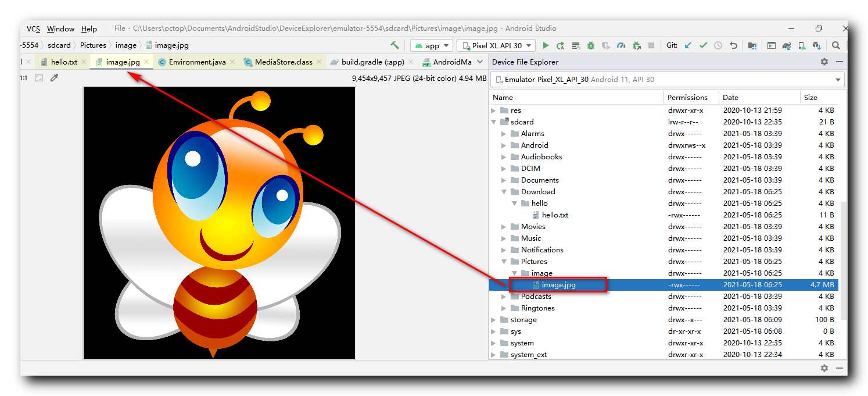Click the Run Anything icon
The height and width of the screenshot is (396, 868).
[772, 45]
